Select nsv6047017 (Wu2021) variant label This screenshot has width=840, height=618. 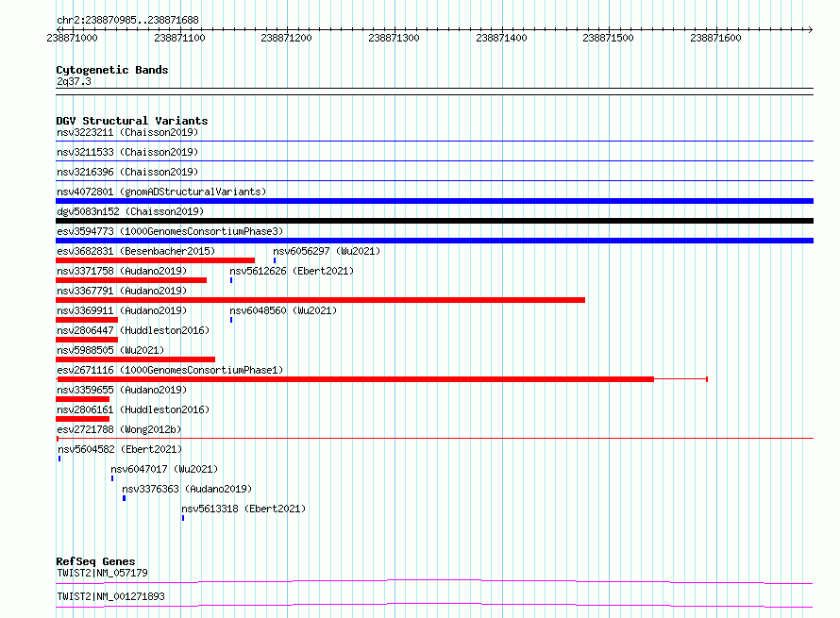164,469
